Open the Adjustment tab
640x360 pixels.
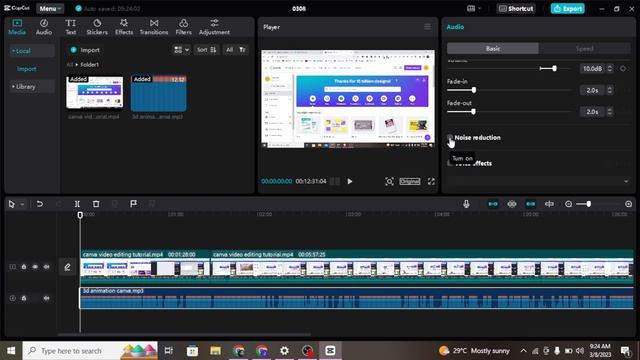tap(214, 27)
